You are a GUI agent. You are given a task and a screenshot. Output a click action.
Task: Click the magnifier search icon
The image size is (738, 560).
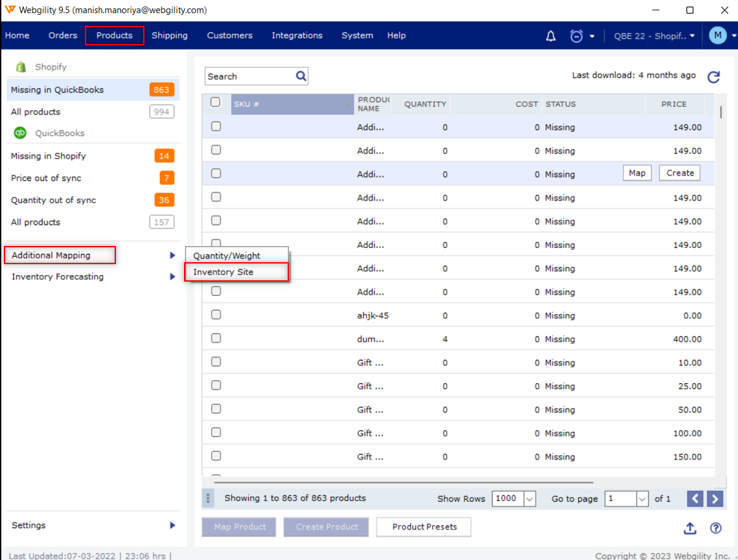coord(301,76)
